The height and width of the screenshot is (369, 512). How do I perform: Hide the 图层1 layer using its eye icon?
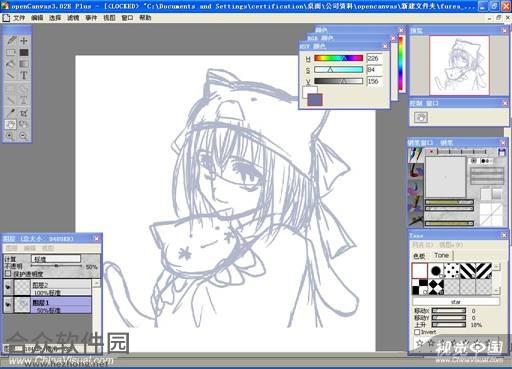click(8, 305)
